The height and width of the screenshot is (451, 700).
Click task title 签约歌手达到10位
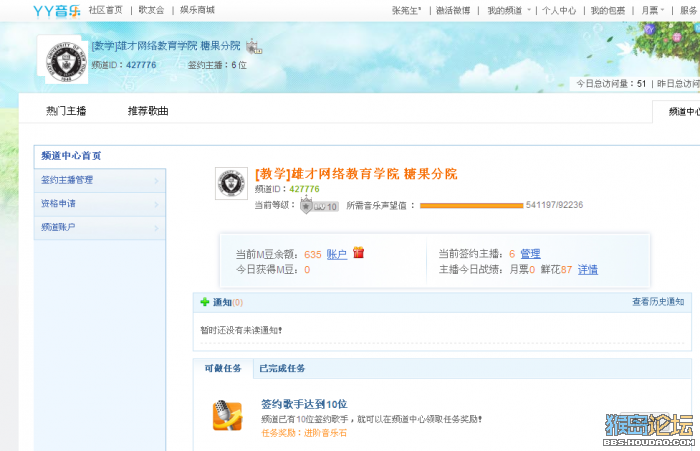(304, 404)
